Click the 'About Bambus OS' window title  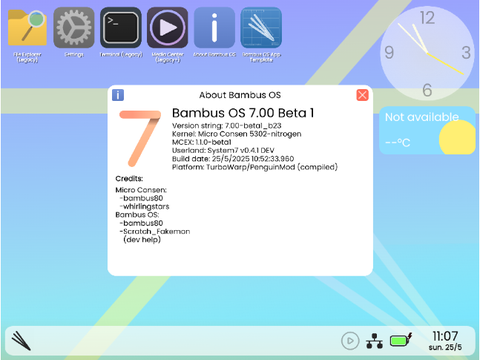[x=240, y=95]
